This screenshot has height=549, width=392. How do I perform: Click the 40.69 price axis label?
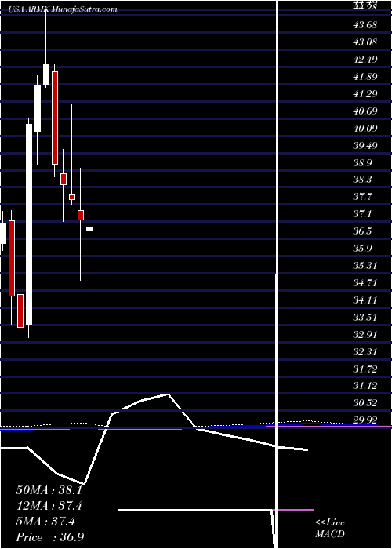tap(365, 111)
